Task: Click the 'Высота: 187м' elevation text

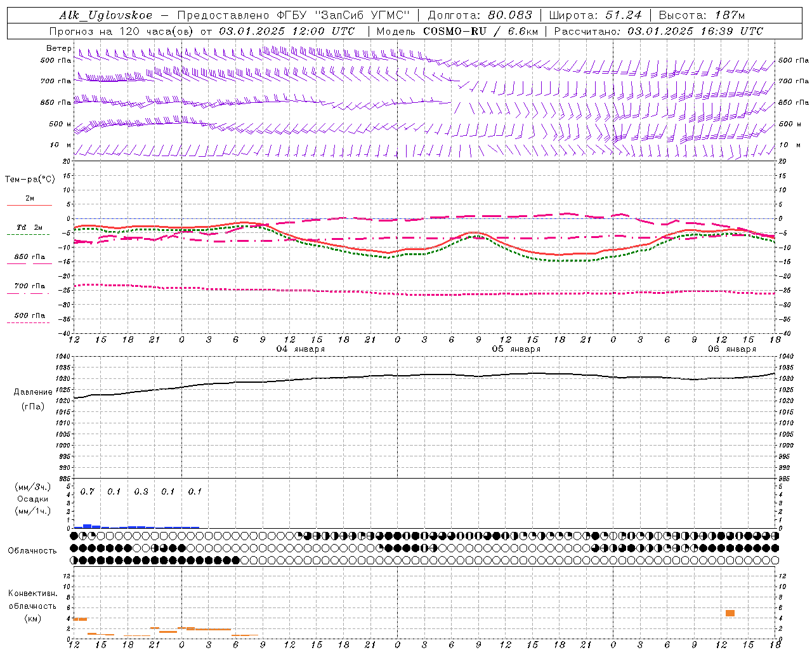Action: pyautogui.click(x=702, y=15)
